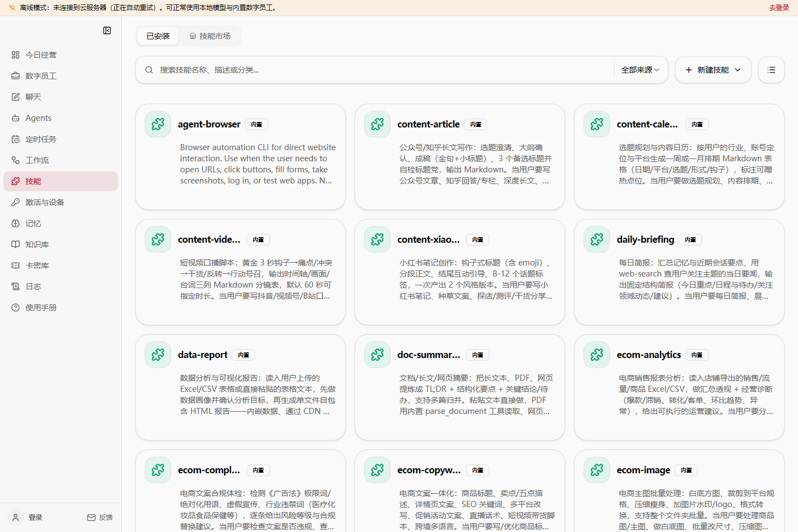This screenshot has height=532, width=798.
Task: Click the doc-summar... puzzle icon
Action: (377, 355)
